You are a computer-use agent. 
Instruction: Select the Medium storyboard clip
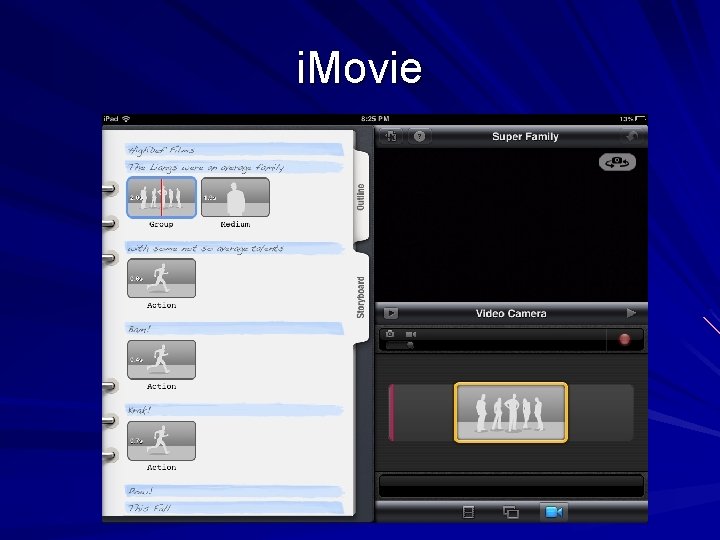click(x=235, y=197)
